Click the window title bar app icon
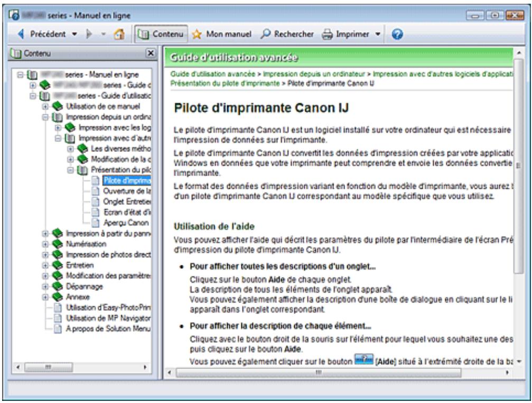 point(14,15)
